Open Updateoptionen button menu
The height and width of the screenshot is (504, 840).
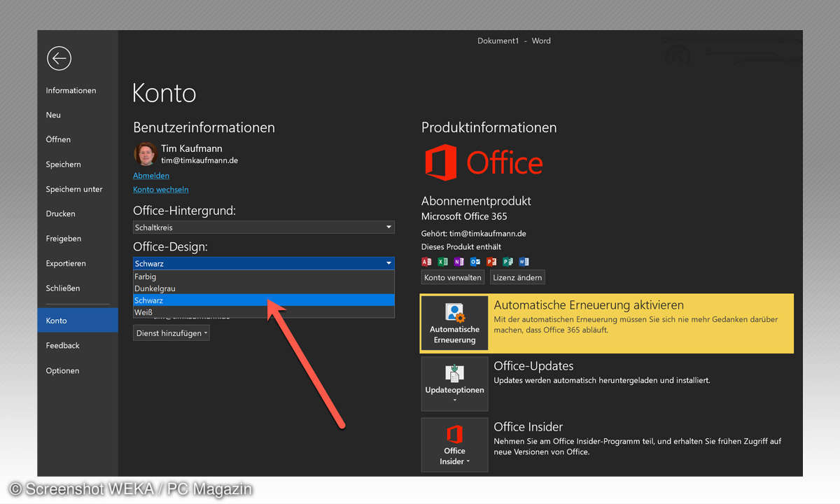coord(454,384)
